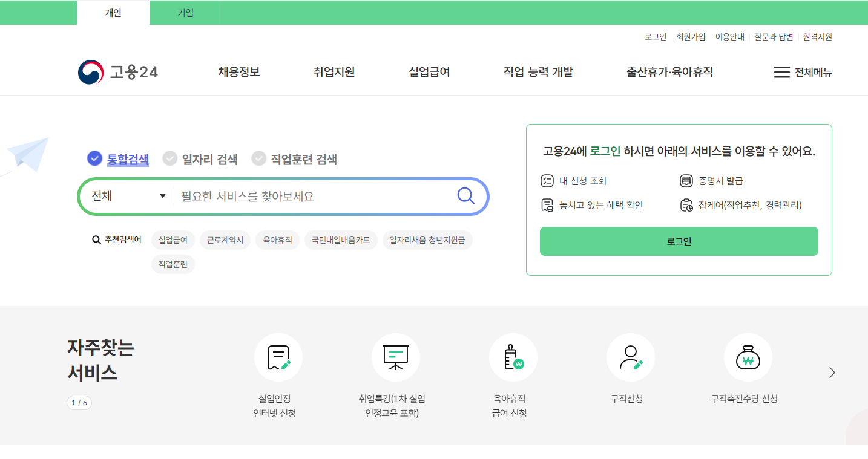Viewport: 868px width, 459px height.
Task: Click the 일자리채움 청년지원금 keyword chip
Action: coord(427,240)
